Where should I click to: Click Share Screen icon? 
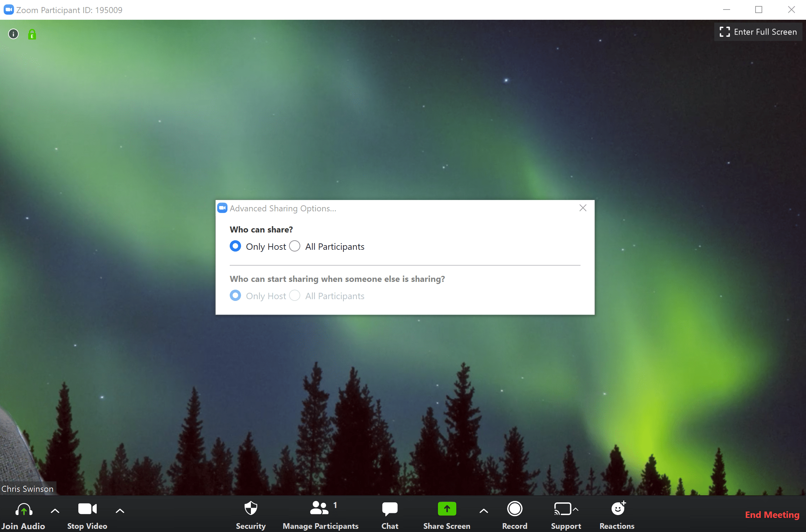coord(446,508)
